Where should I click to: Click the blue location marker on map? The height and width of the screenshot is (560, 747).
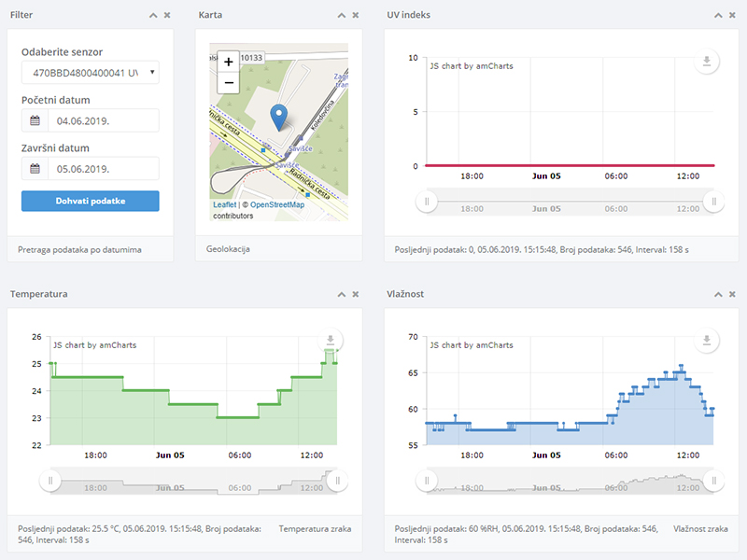[x=278, y=118]
